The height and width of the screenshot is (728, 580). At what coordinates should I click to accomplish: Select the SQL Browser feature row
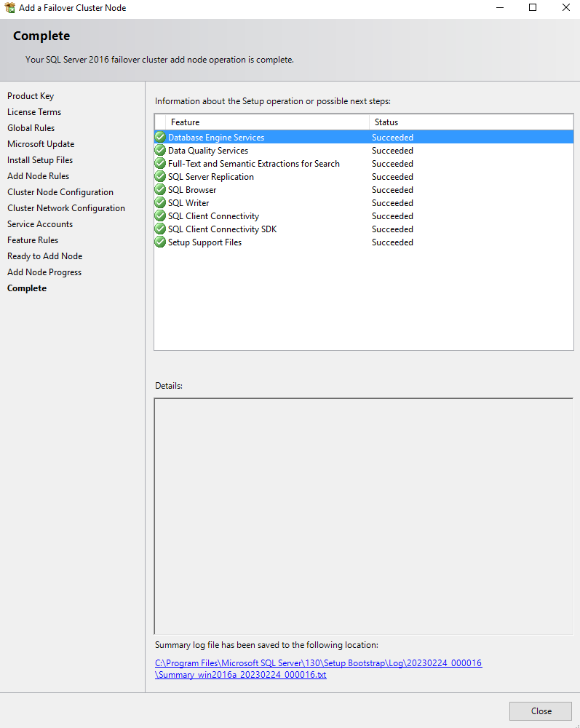click(364, 189)
